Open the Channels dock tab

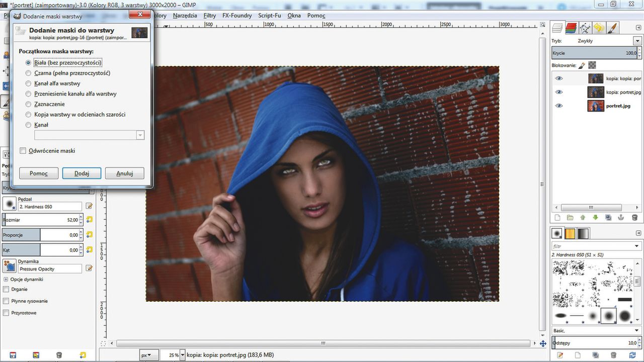click(571, 28)
